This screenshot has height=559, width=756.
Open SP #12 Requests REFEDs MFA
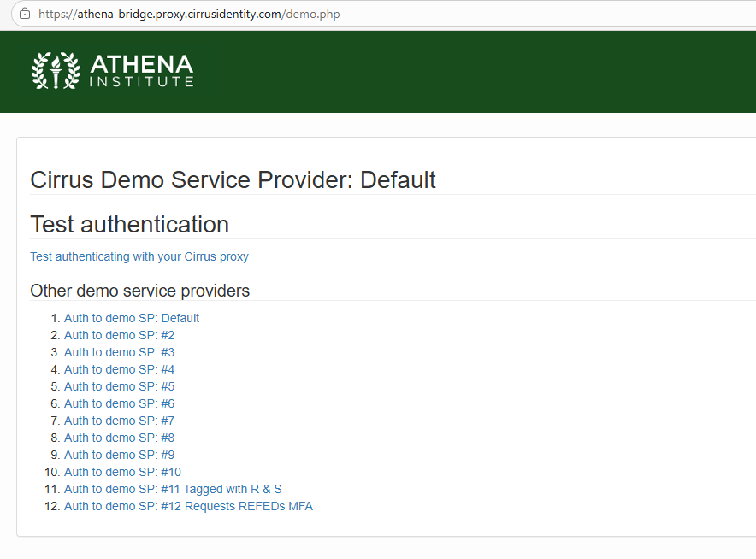[x=188, y=506]
